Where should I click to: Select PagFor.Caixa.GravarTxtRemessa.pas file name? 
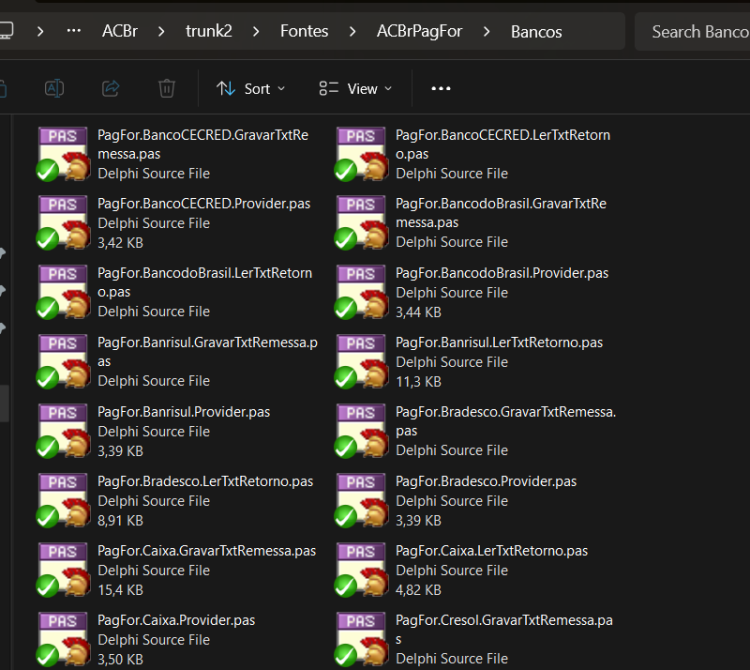pos(207,550)
